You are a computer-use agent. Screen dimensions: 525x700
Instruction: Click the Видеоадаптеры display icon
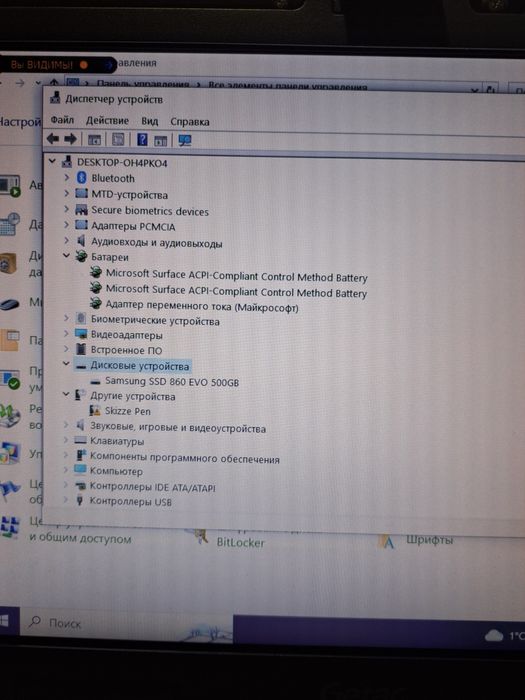(x=81, y=334)
